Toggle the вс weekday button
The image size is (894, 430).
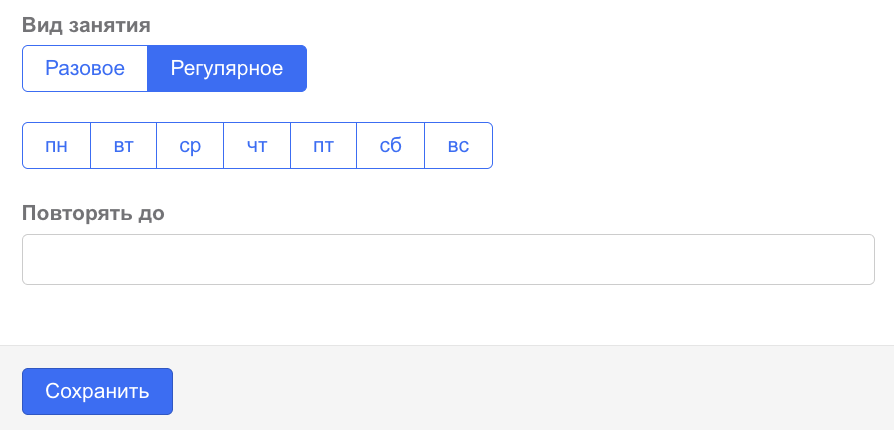[458, 146]
